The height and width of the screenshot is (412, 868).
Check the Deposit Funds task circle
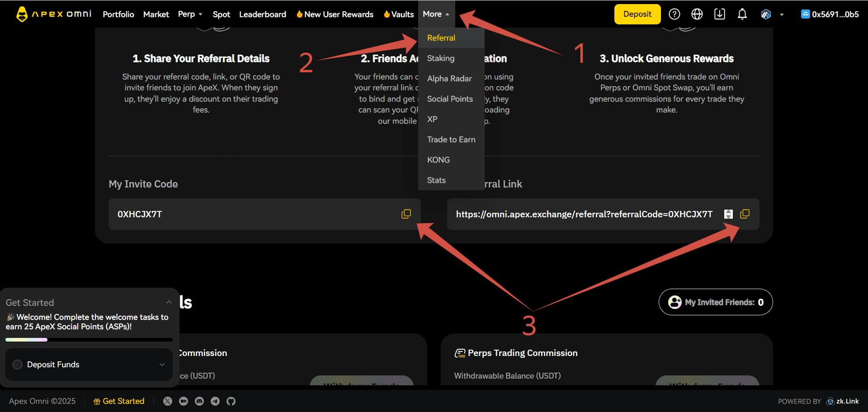(x=18, y=365)
